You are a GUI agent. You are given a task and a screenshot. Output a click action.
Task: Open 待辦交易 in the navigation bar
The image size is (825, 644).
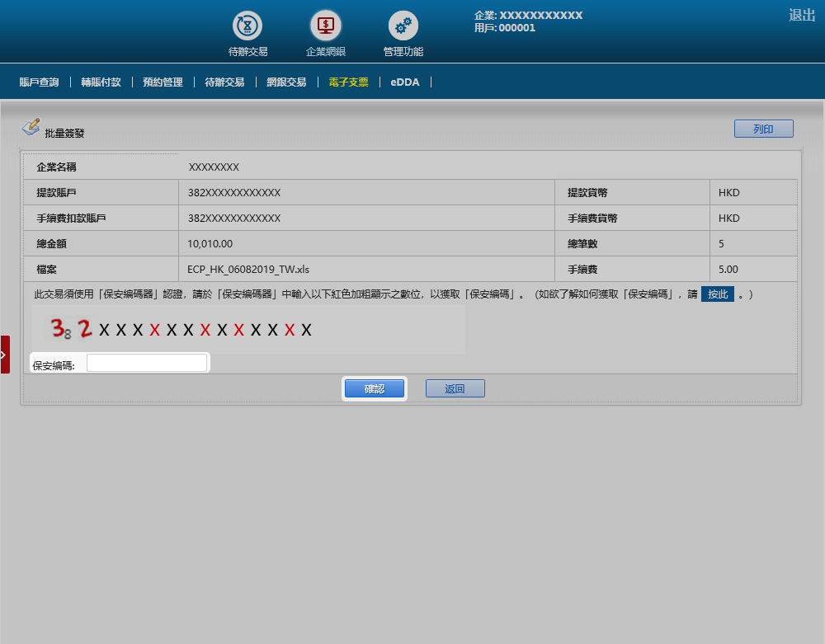[x=224, y=82]
